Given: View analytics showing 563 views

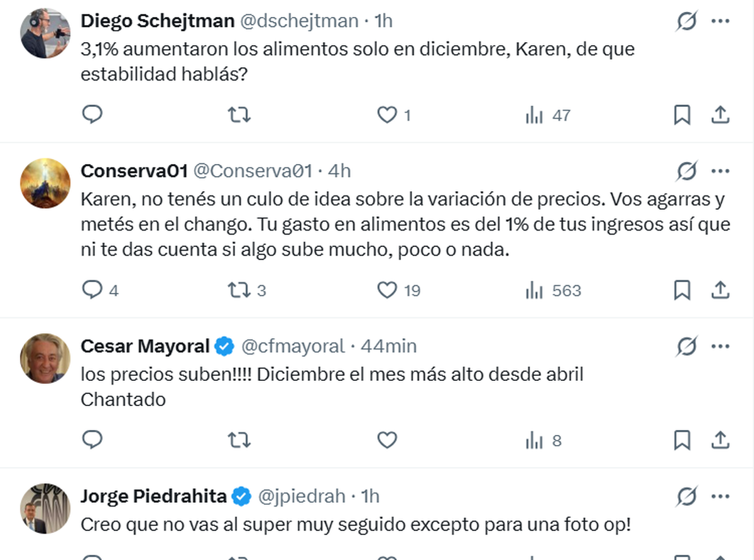Looking at the screenshot, I should [554, 290].
